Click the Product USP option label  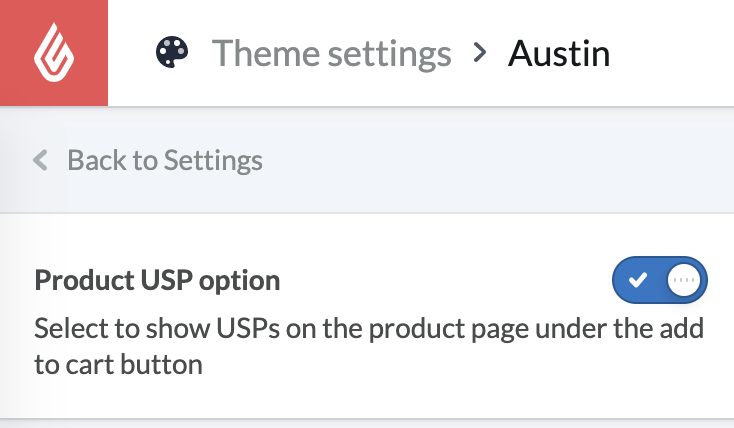click(x=157, y=280)
